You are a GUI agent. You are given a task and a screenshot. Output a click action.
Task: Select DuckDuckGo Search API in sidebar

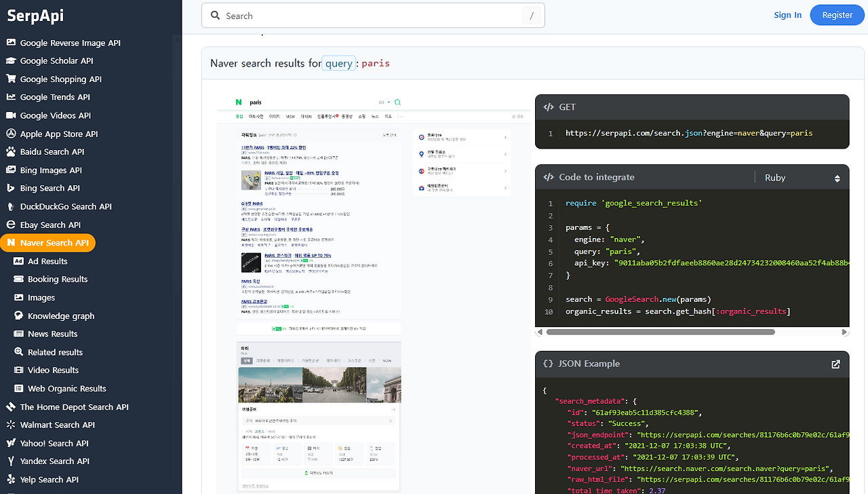click(x=66, y=206)
